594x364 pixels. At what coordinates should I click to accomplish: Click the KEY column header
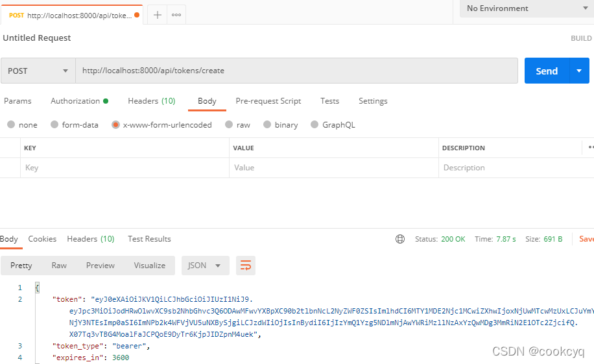click(30, 148)
